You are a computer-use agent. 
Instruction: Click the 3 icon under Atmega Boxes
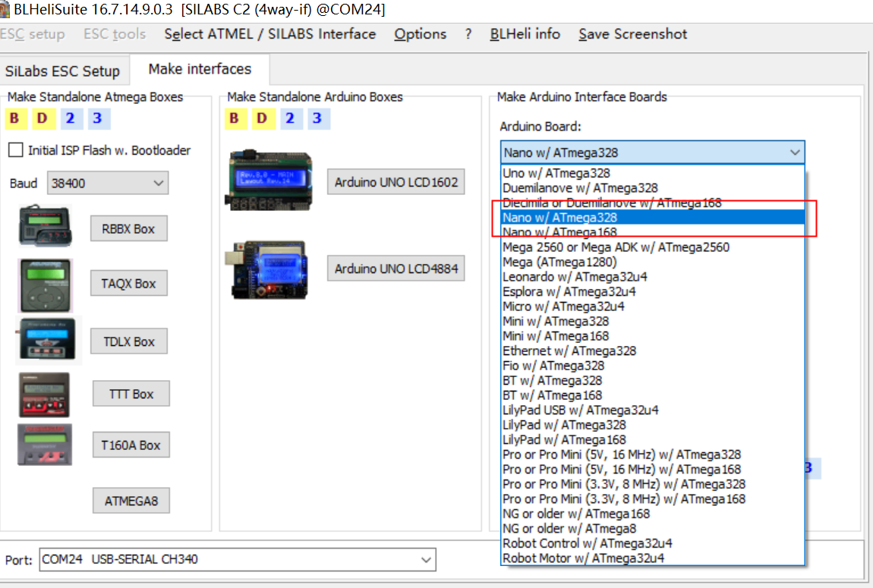click(x=98, y=118)
